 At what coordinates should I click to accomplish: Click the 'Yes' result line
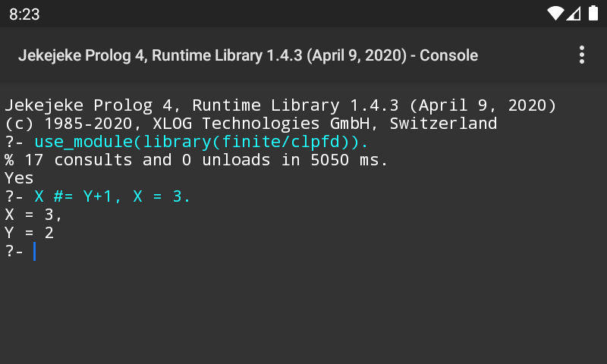[19, 178]
